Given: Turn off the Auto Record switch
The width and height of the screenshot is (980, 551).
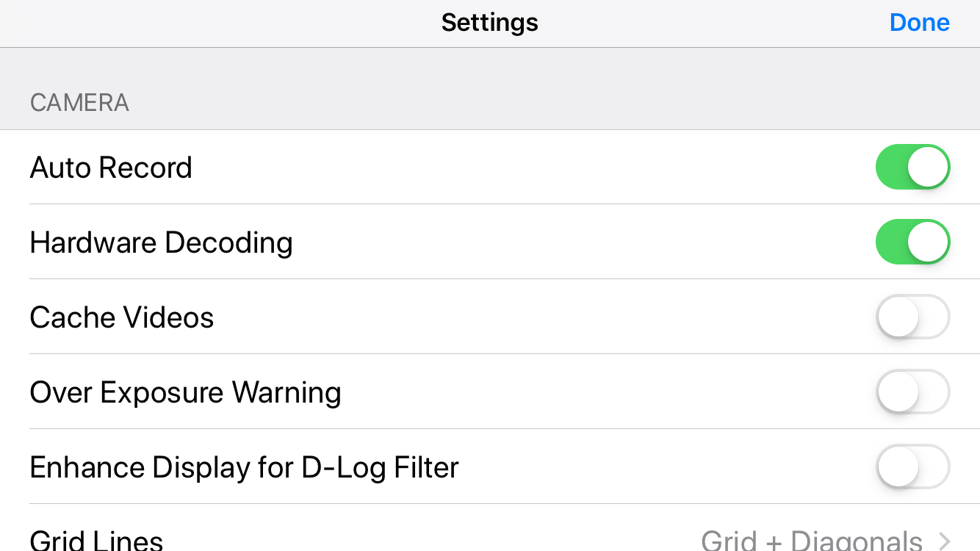Looking at the screenshot, I should click(912, 167).
